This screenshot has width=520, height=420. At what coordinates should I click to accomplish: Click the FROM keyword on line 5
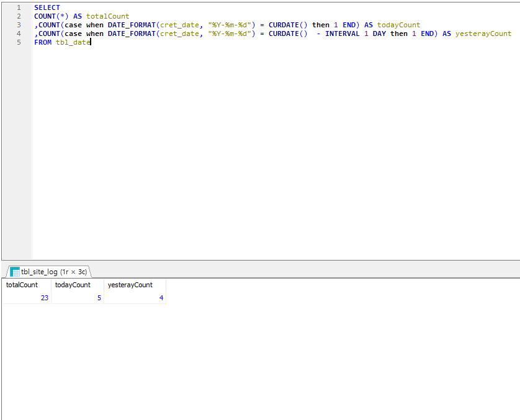tap(43, 42)
